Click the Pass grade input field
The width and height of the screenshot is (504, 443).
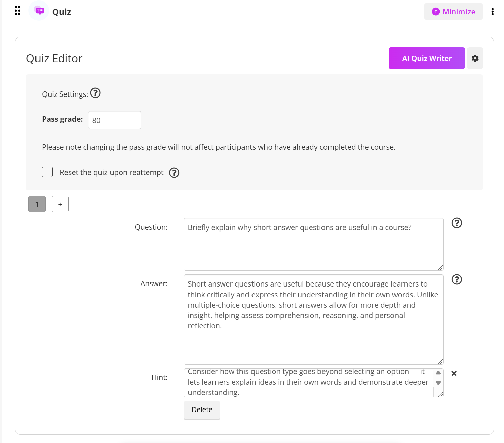[115, 120]
